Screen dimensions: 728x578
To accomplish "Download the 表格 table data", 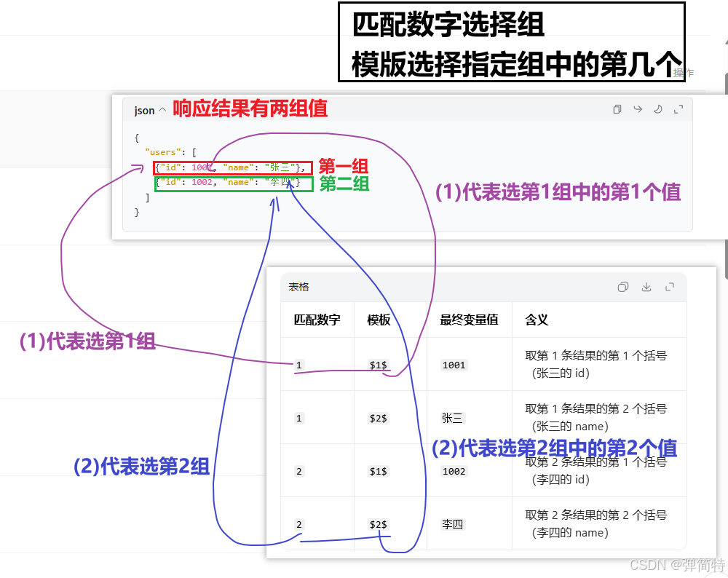I will coord(646,287).
